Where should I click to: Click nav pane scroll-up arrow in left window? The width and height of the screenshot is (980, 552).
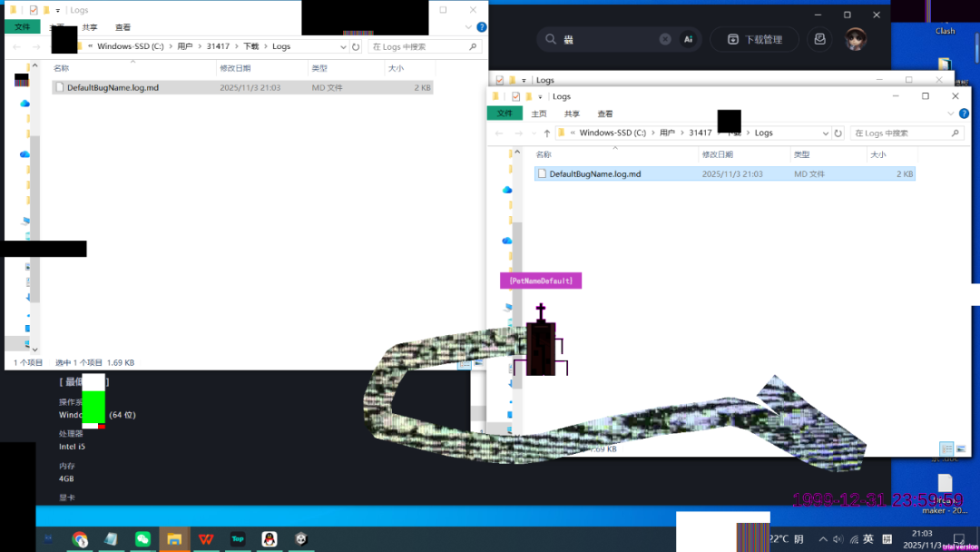[x=35, y=65]
